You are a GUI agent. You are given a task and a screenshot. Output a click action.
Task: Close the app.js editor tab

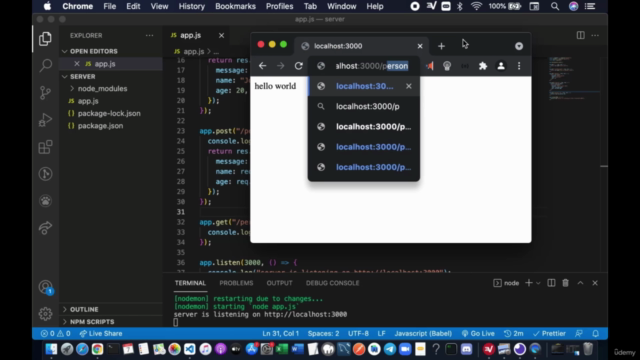point(221,36)
